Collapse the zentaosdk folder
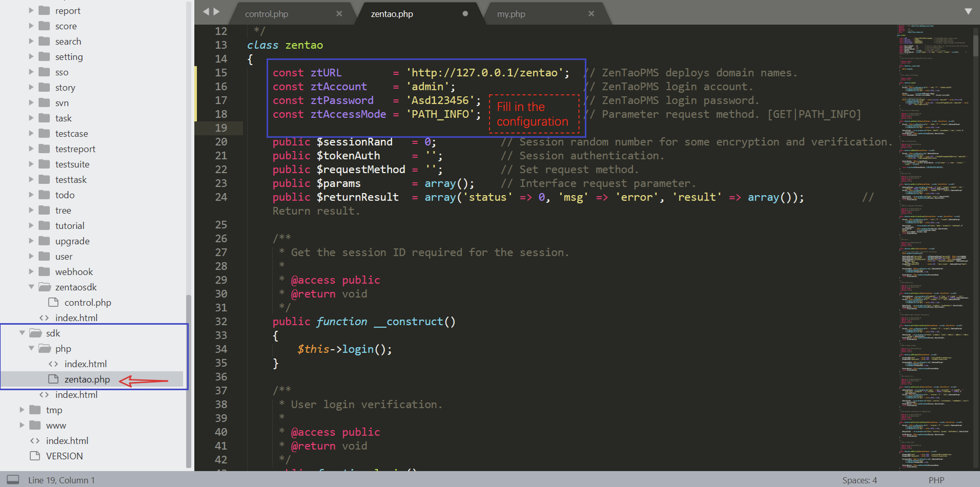 tap(31, 287)
